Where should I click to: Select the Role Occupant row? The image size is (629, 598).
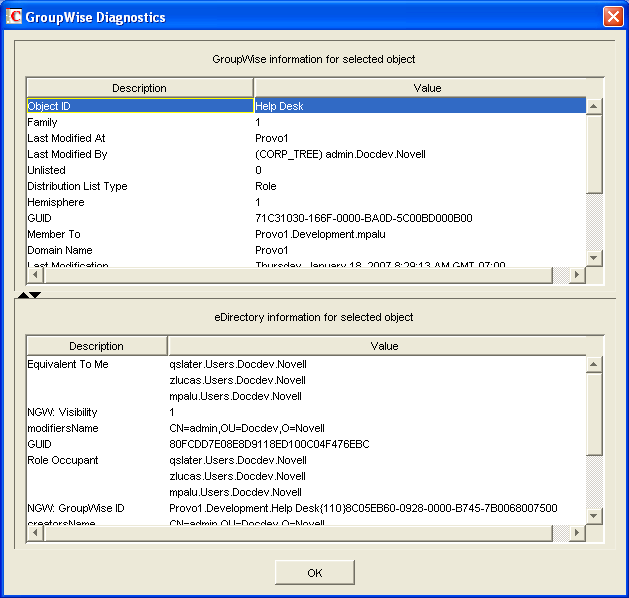pos(306,460)
